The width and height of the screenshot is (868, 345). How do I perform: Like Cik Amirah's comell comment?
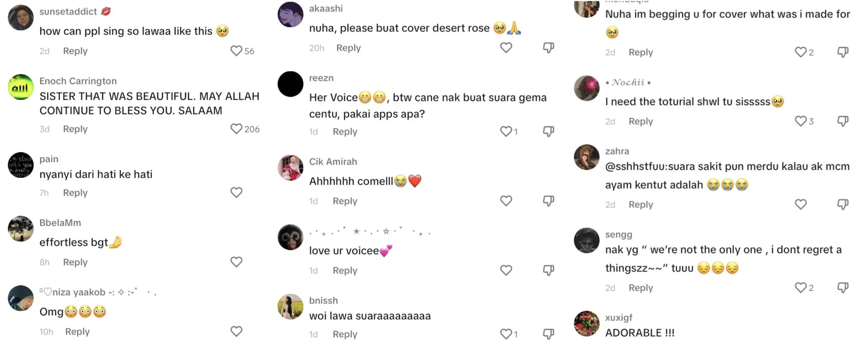tap(506, 200)
